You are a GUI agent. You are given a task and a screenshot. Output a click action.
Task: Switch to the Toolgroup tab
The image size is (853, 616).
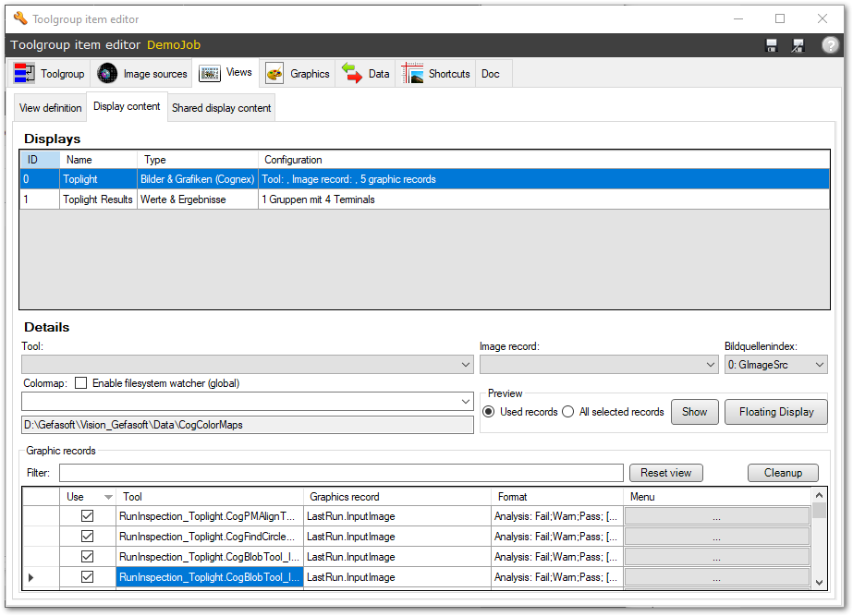click(x=50, y=73)
